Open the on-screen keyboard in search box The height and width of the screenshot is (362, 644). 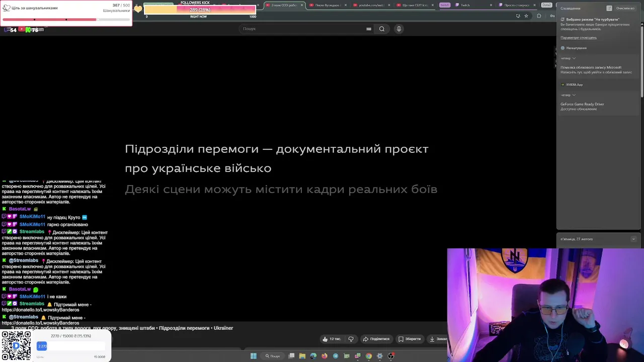click(369, 29)
